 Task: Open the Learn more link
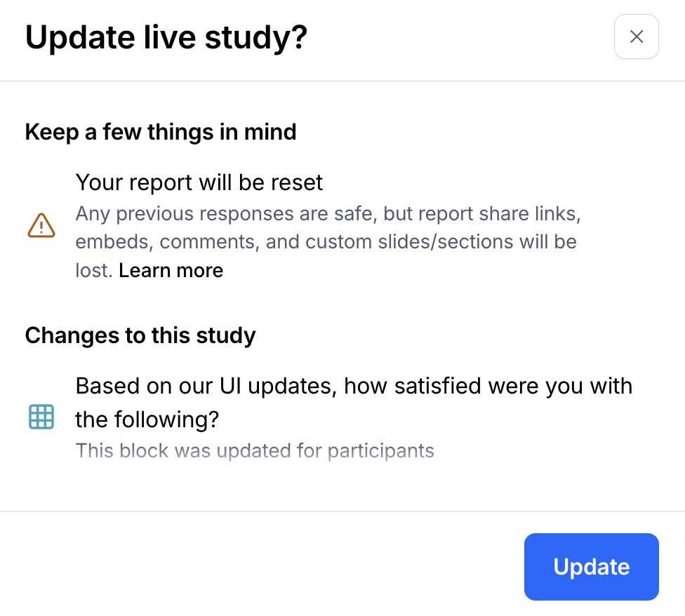(x=171, y=271)
